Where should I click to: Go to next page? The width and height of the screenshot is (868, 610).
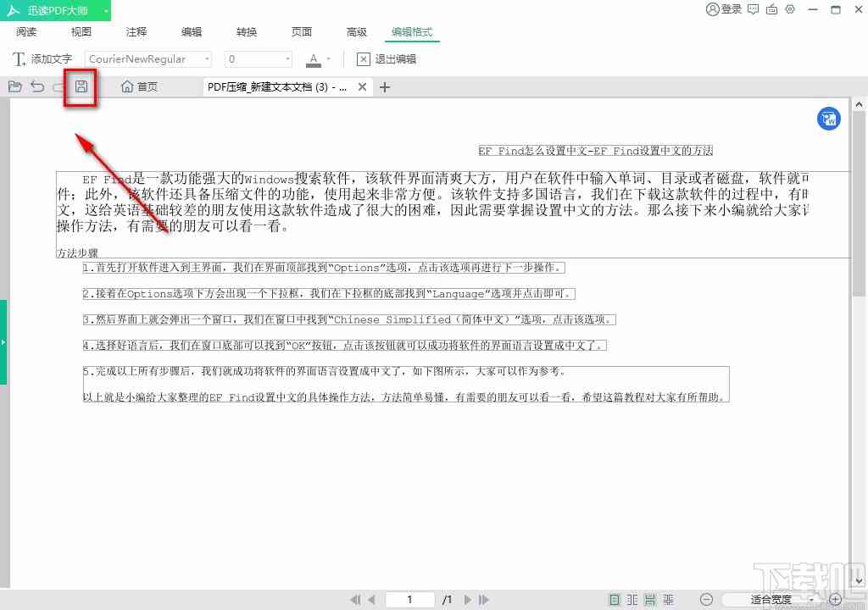click(x=468, y=600)
